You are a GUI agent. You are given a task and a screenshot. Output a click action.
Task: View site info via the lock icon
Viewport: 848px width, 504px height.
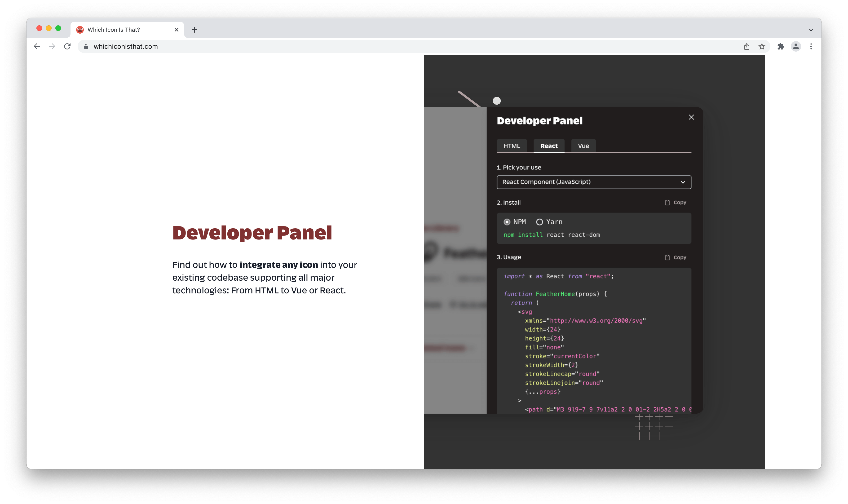(86, 47)
